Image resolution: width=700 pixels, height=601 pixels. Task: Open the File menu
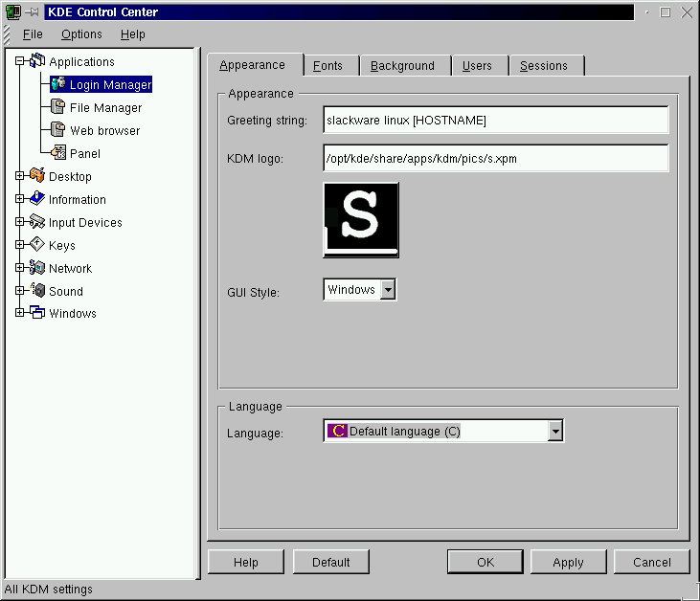tap(33, 34)
